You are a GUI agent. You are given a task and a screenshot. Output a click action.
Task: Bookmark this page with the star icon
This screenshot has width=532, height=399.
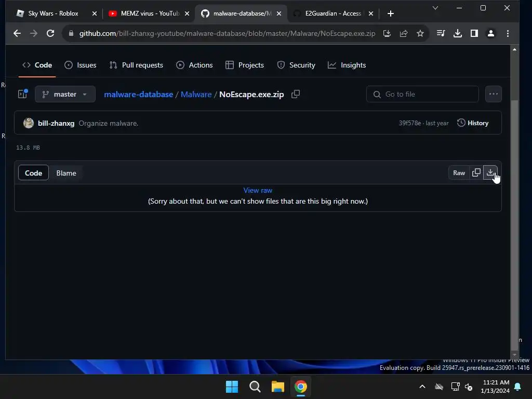pyautogui.click(x=420, y=33)
